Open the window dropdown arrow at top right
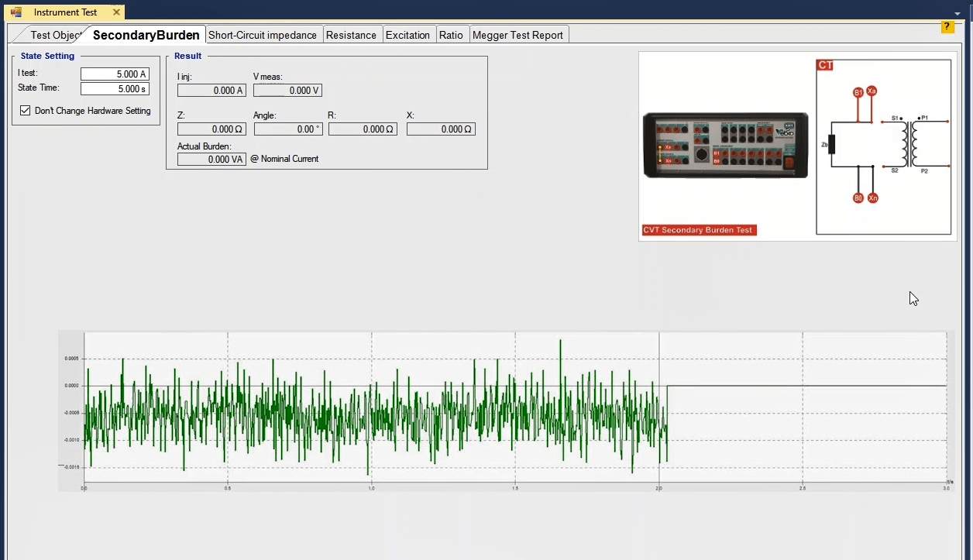 tap(958, 13)
